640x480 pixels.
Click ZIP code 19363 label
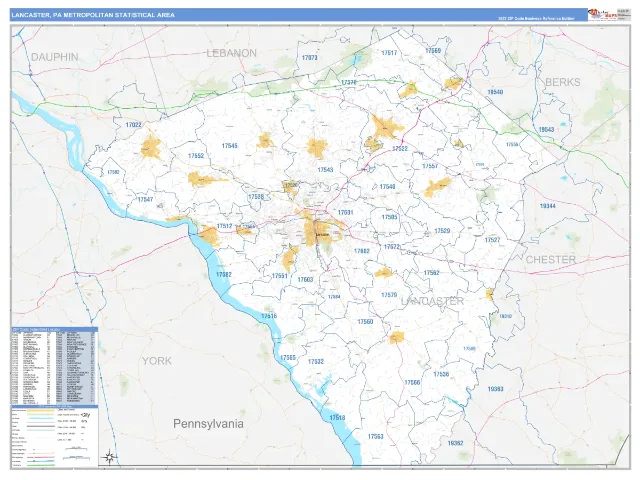click(496, 389)
